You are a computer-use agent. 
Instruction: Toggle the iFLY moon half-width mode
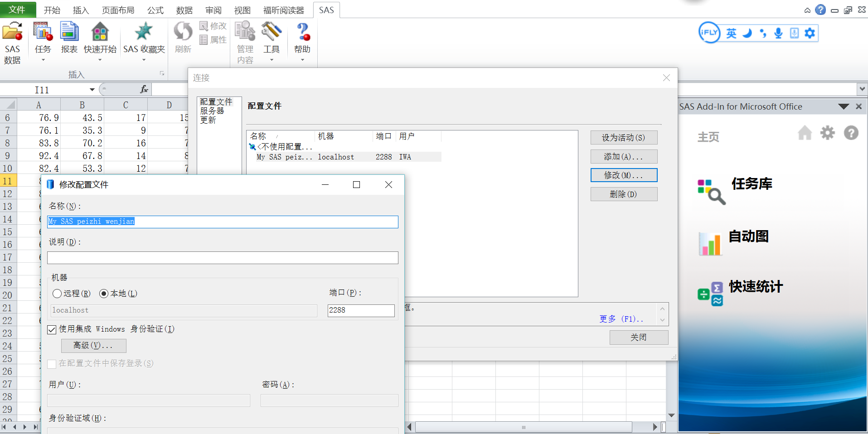tap(747, 33)
